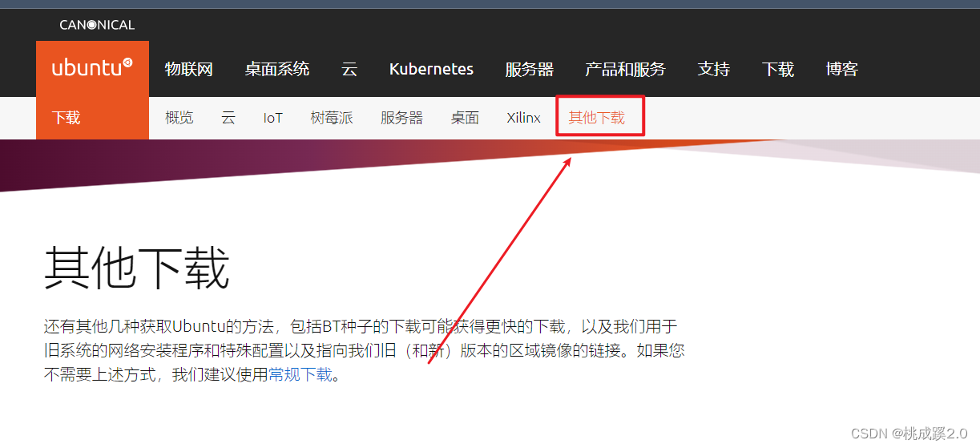Click the 其他下载 page heading

pos(137,268)
